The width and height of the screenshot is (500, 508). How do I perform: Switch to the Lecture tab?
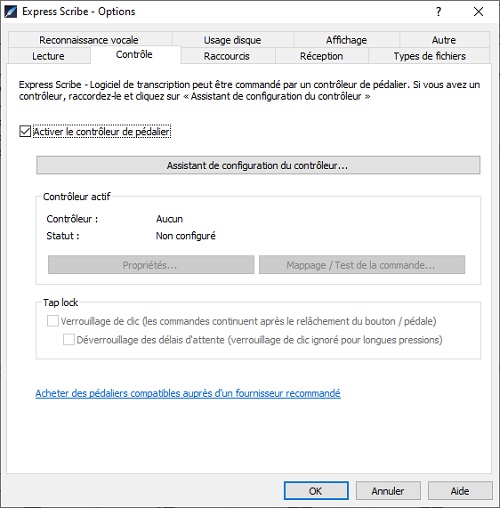(x=48, y=56)
